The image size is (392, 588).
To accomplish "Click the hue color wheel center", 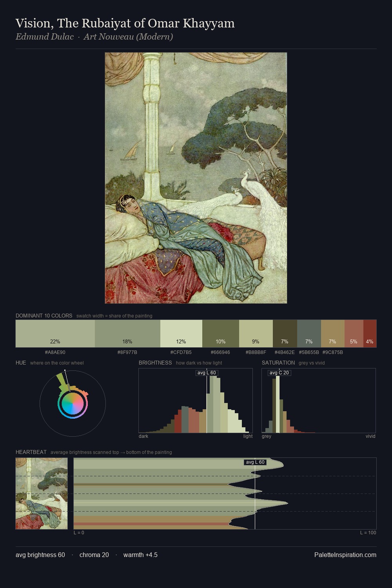I will (x=73, y=403).
